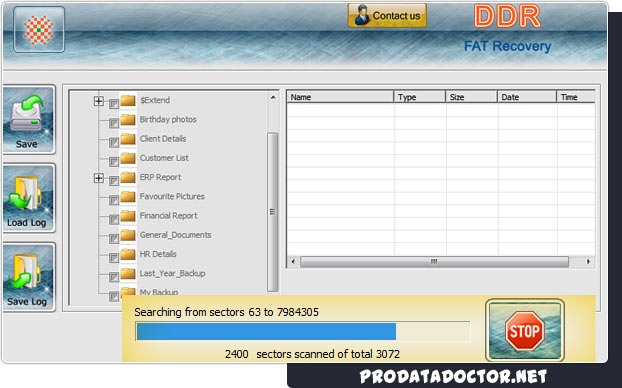The image size is (622, 388).
Task: Click the folder tree scroll-up arrow
Action: pos(273,98)
